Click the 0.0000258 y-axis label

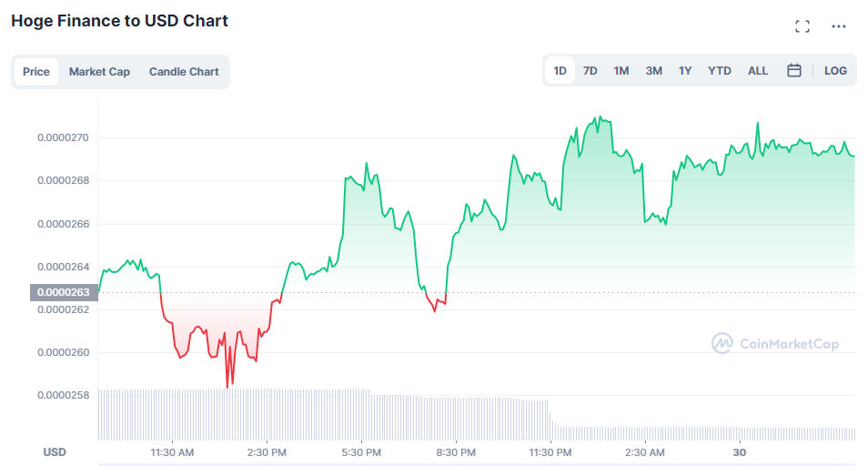[63, 395]
